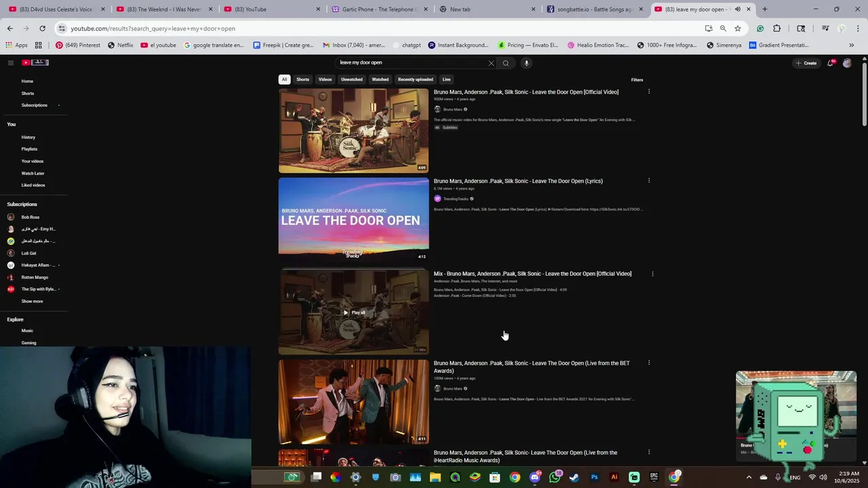This screenshot has height=488, width=868.
Task: Open a new browser tab
Action: [765, 9]
